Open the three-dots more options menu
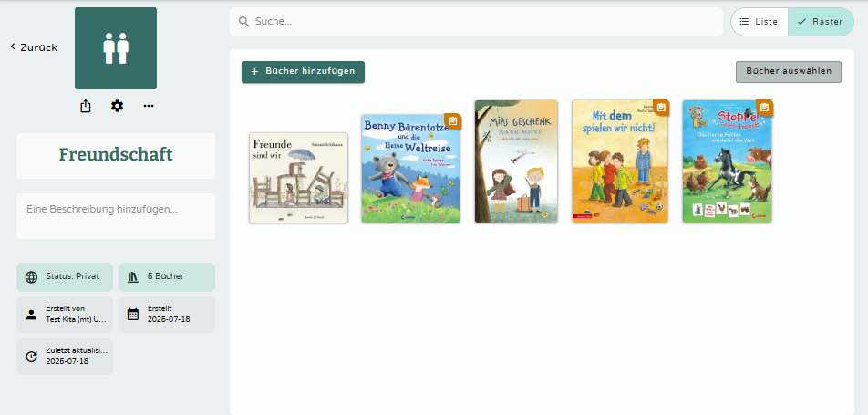 point(149,106)
